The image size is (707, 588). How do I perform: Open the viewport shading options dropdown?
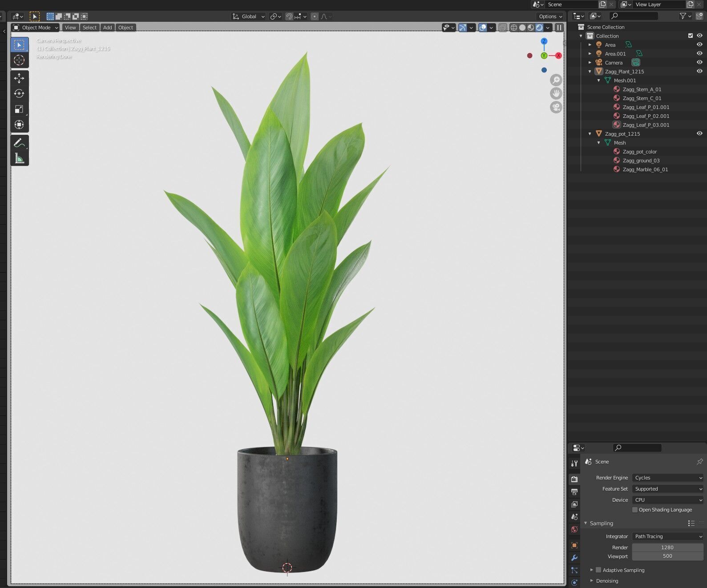tap(548, 28)
